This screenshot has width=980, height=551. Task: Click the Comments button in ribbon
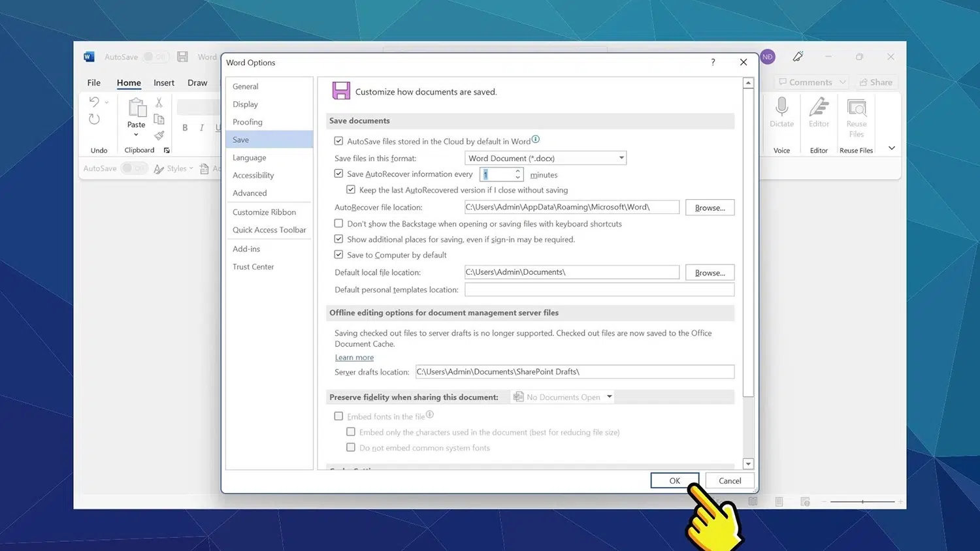tap(811, 82)
